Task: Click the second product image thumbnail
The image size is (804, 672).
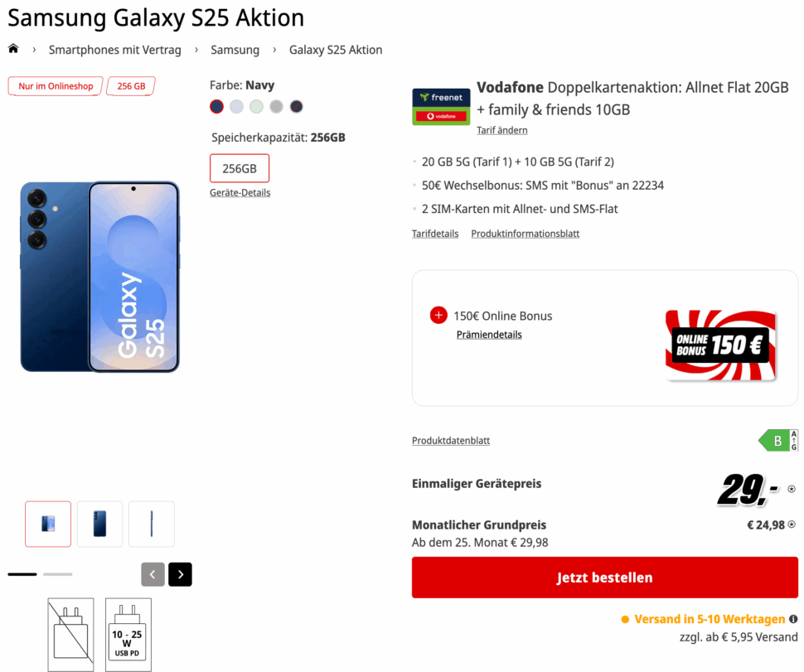Action: coord(99,524)
